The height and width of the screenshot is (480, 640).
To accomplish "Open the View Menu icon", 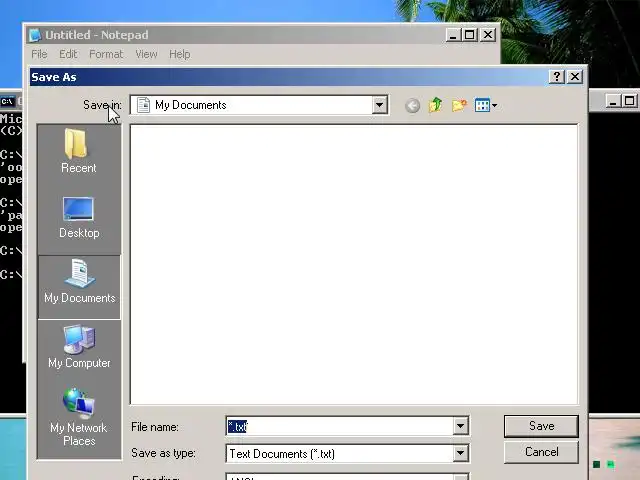I will (482, 105).
